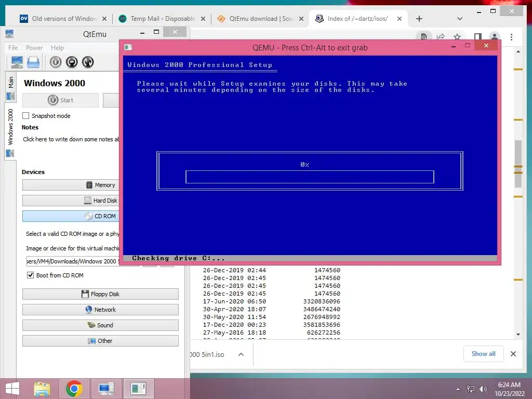This screenshot has height=399, width=532.
Task: Click the downloaded 5in1.iso file item
Action: pyautogui.click(x=208, y=354)
